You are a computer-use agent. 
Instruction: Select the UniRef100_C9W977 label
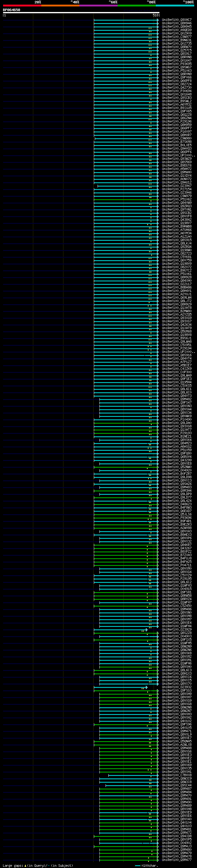tap(177, 37)
